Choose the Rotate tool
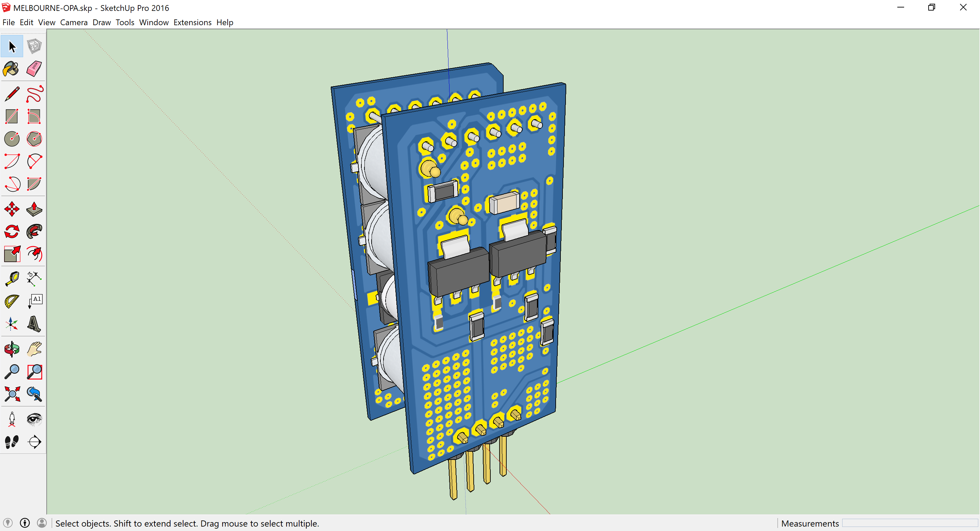Image resolution: width=980 pixels, height=531 pixels. coord(12,231)
